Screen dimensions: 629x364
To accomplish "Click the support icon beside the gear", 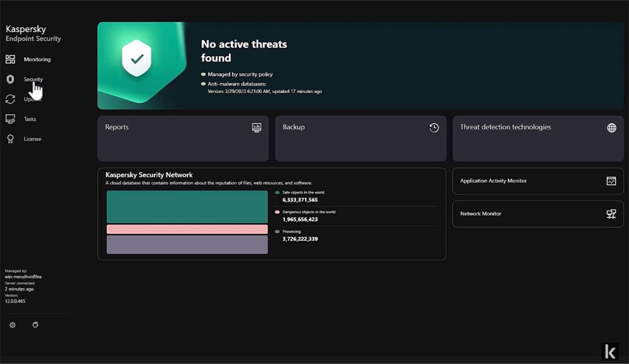I will 35,325.
